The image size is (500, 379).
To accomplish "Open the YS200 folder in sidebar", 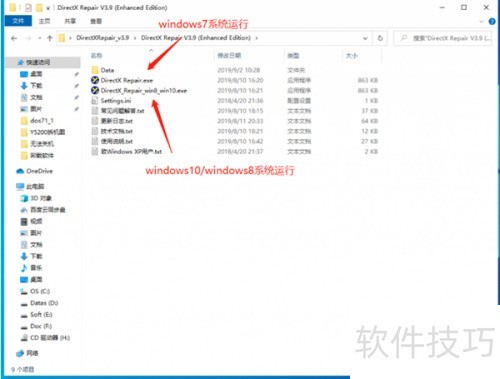I will pos(47,132).
